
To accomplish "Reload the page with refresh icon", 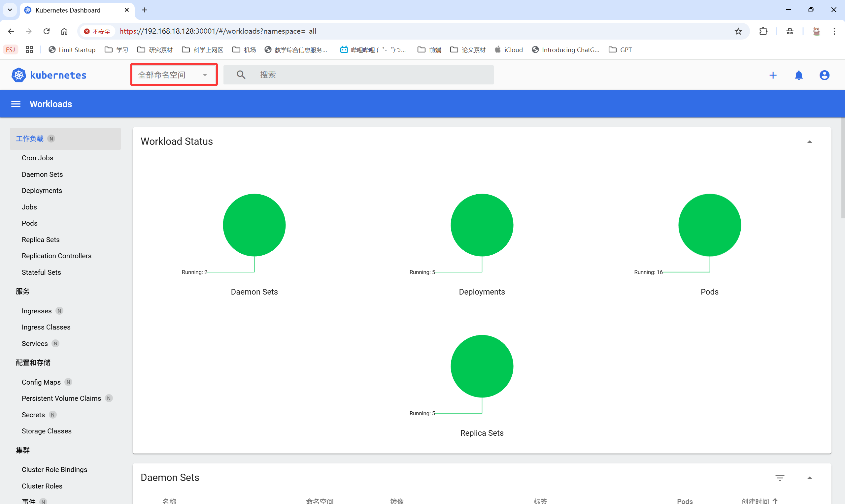I will tap(47, 31).
